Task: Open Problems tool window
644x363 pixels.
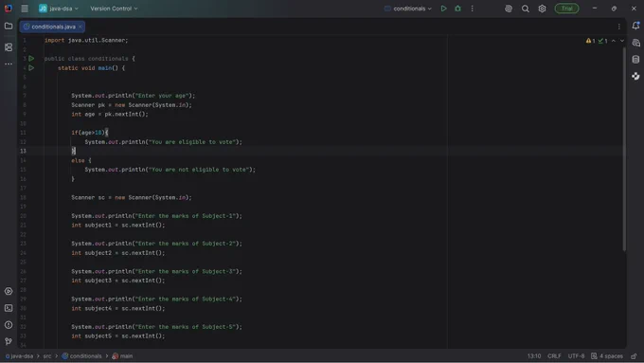Action: pos(9,325)
